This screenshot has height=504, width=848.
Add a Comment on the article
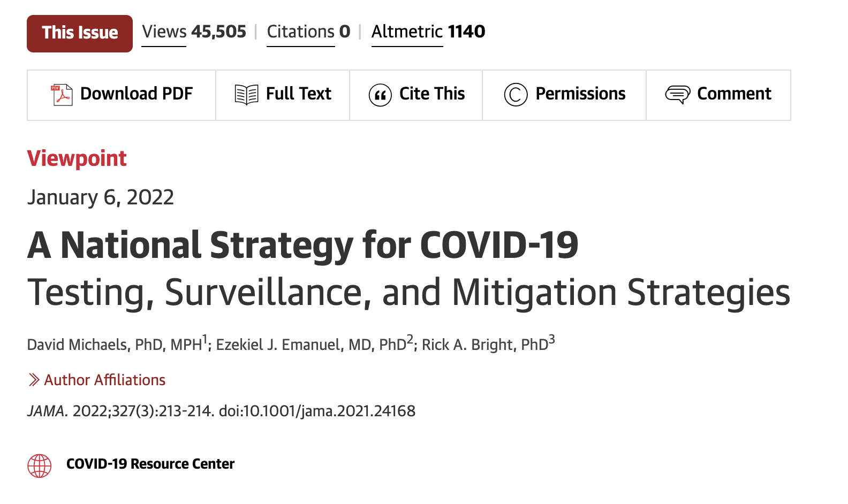click(x=718, y=95)
